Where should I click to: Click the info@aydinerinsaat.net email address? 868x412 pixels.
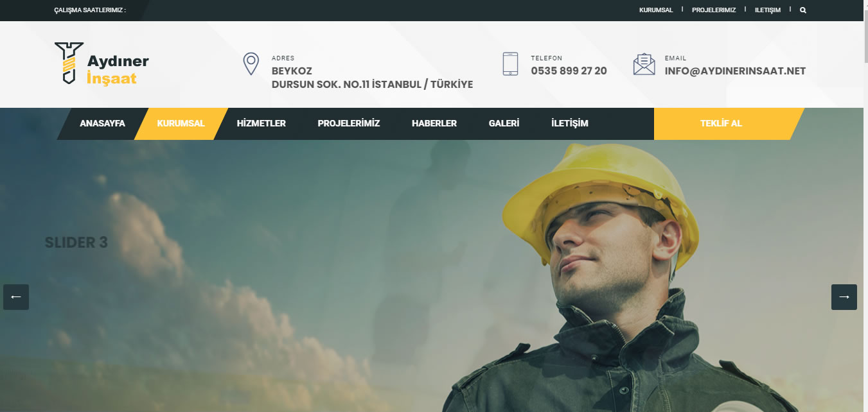735,71
